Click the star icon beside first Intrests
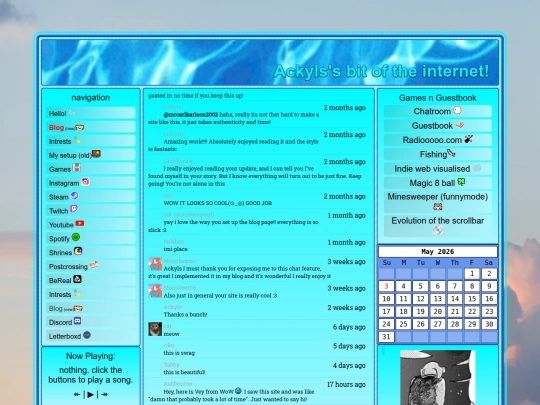The image size is (540, 405). [77, 140]
